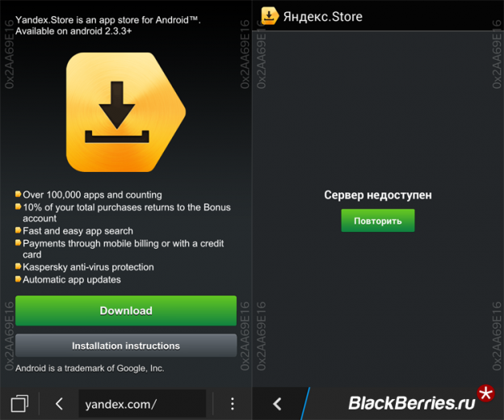Image resolution: width=504 pixels, height=420 pixels.
Task: Select the "Fast and easy app search" line
Action: tap(77, 231)
